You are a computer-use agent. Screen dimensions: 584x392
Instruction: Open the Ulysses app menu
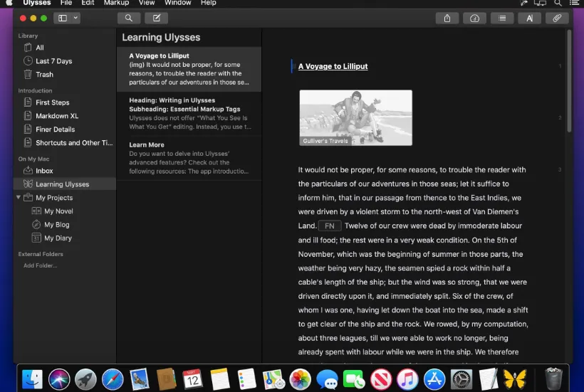point(37,3)
